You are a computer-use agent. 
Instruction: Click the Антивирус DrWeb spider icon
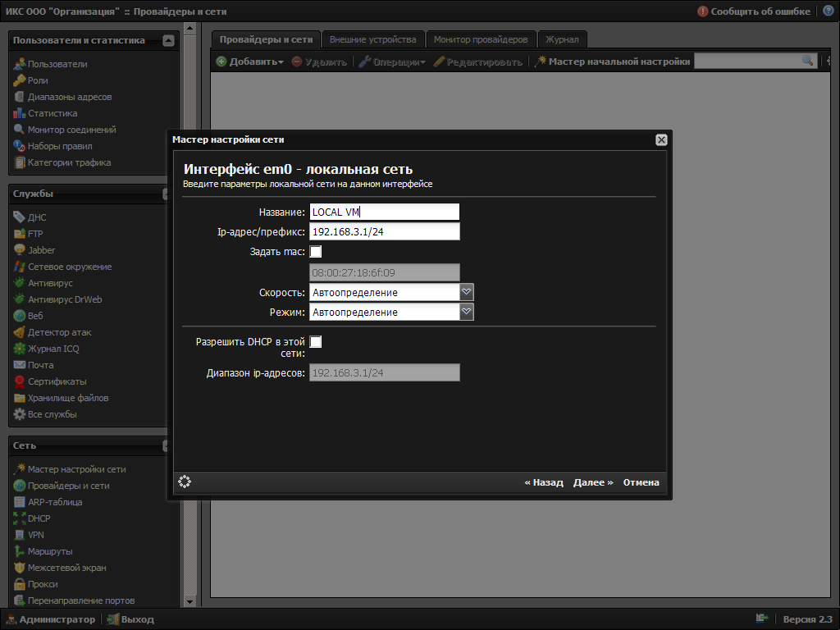pos(21,299)
